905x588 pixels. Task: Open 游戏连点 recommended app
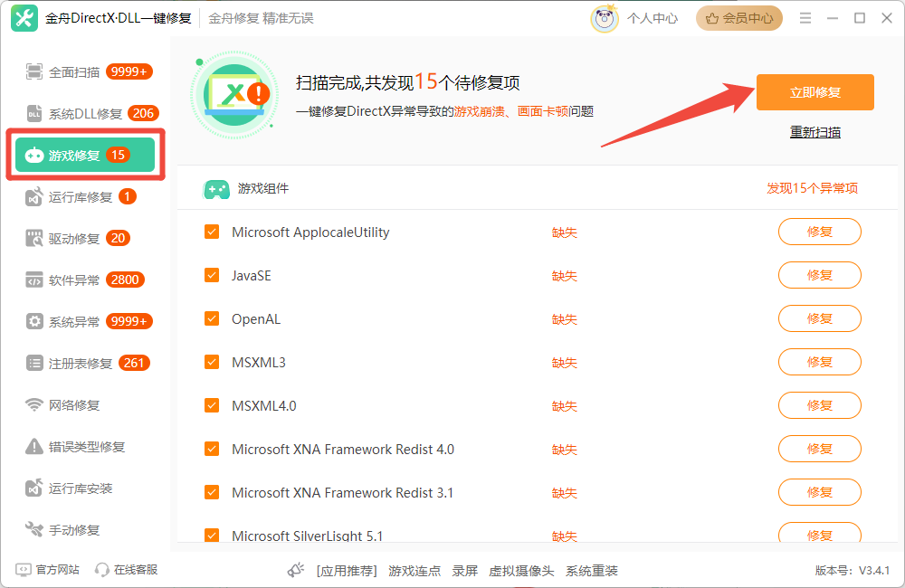[414, 571]
